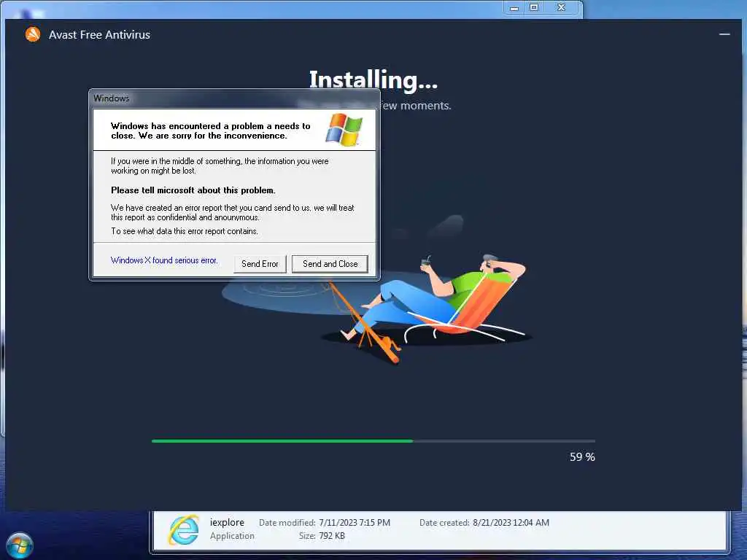The image size is (747, 560).
Task: Click the 'Avast Free Antivirus' title text
Action: pyautogui.click(x=99, y=35)
